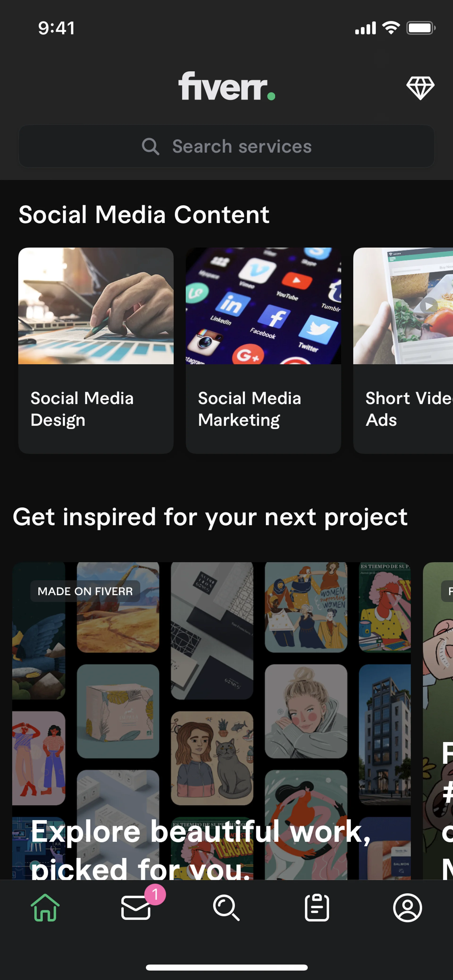Image resolution: width=453 pixels, height=980 pixels.
Task: Tap the Get inspired section heading
Action: [210, 517]
